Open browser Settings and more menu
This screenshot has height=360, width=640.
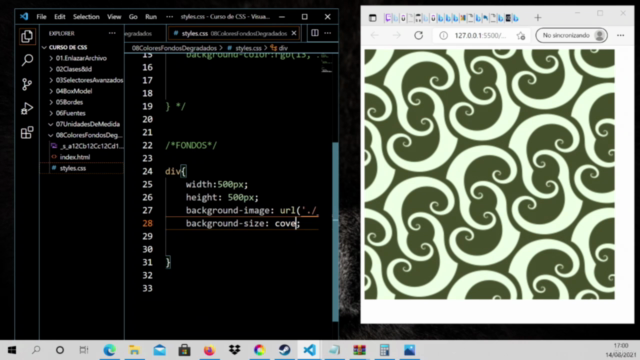pos(620,36)
